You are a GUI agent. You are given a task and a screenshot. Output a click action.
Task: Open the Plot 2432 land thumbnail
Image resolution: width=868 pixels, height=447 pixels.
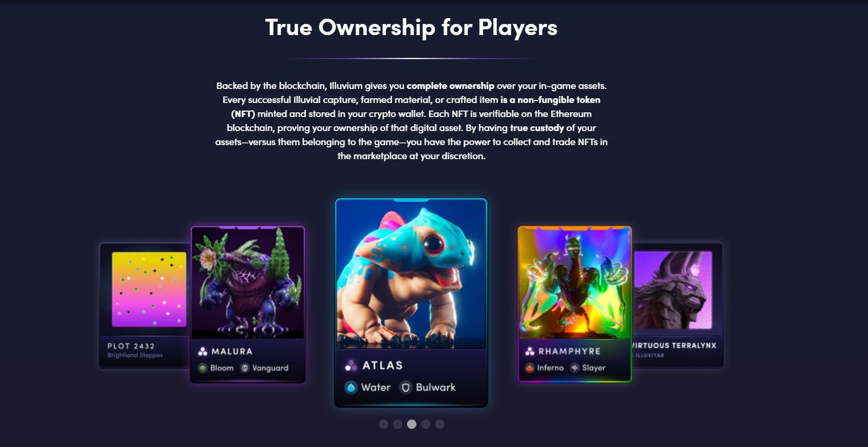(x=149, y=289)
